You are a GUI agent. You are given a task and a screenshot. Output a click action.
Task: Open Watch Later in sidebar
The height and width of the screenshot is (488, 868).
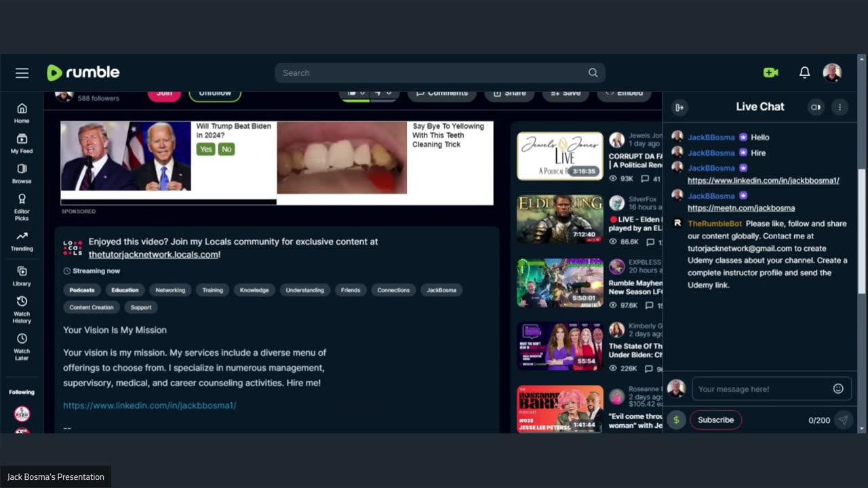tap(22, 346)
